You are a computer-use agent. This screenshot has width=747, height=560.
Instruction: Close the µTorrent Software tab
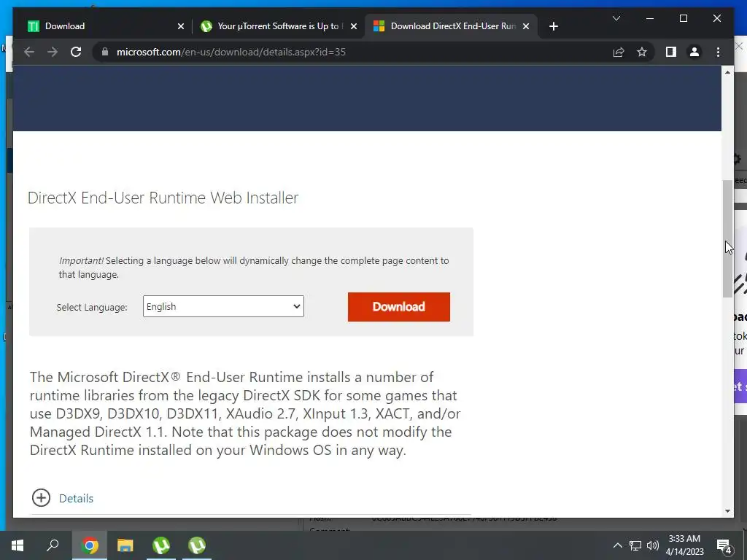(354, 26)
